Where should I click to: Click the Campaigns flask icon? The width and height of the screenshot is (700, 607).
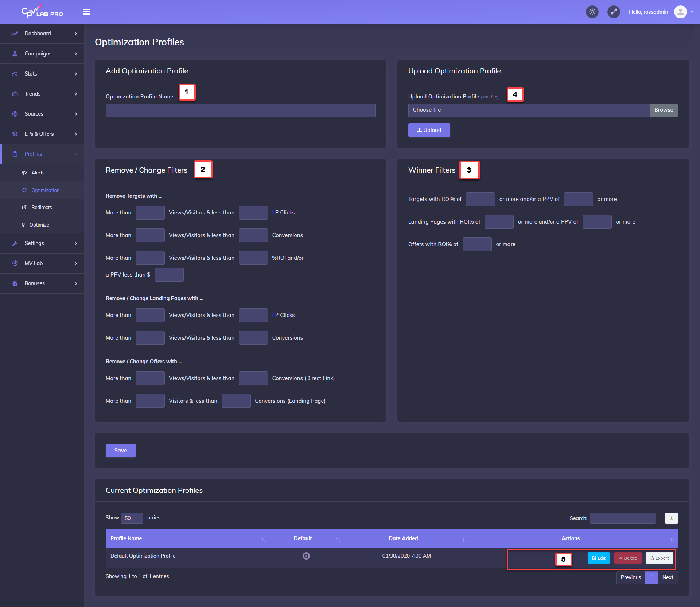(x=15, y=53)
